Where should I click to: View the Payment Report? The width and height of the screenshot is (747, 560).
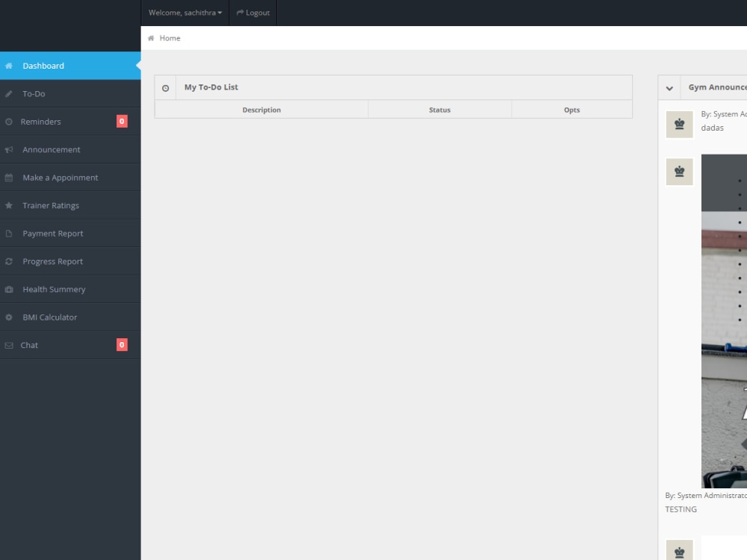[x=70, y=233]
